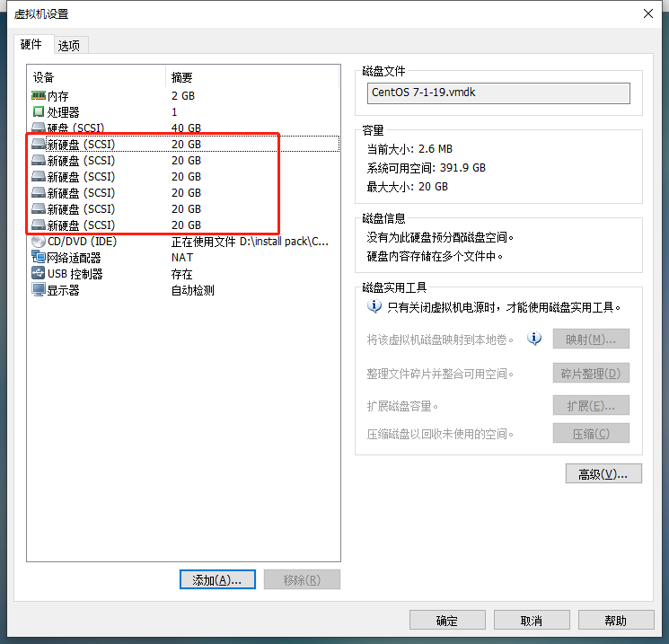
Task: Click the text 当前大小: 2.6 MB
Action: (x=409, y=149)
